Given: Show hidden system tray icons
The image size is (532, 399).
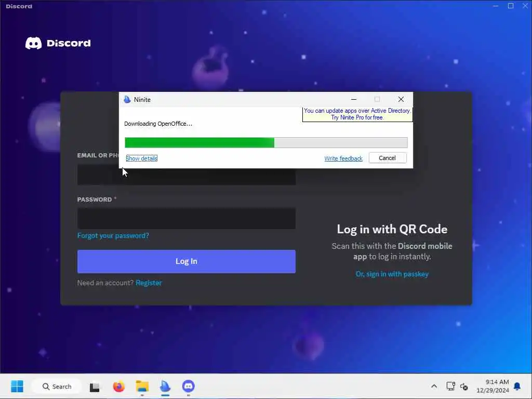Looking at the screenshot, I should point(434,386).
